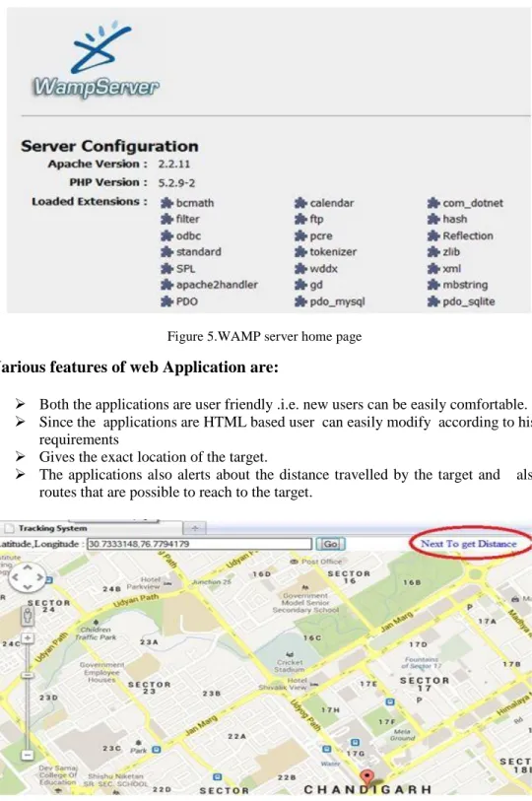Viewport: 532px width, 801px height.
Task: Click the Figure 5 WAMP server caption
Action: pos(264,337)
